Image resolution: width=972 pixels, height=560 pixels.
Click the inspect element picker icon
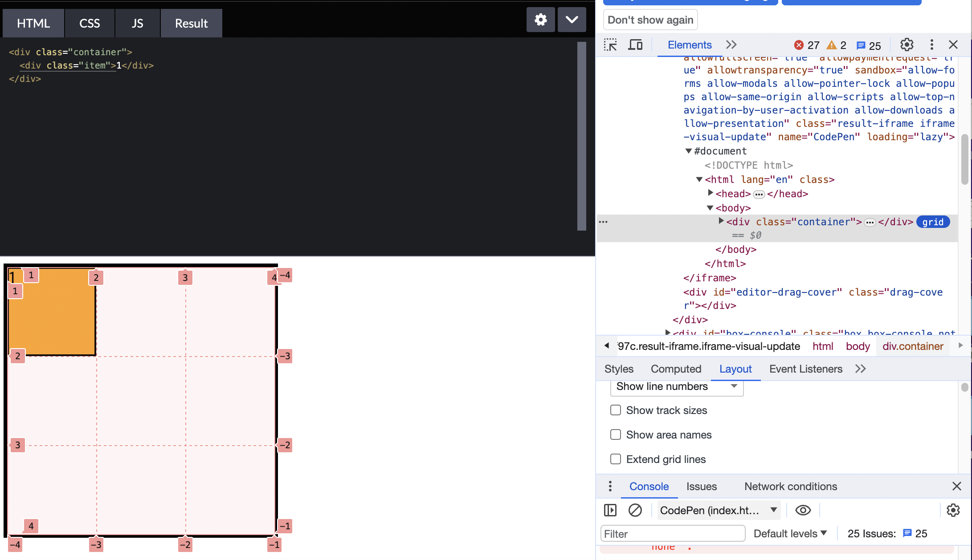tap(610, 45)
